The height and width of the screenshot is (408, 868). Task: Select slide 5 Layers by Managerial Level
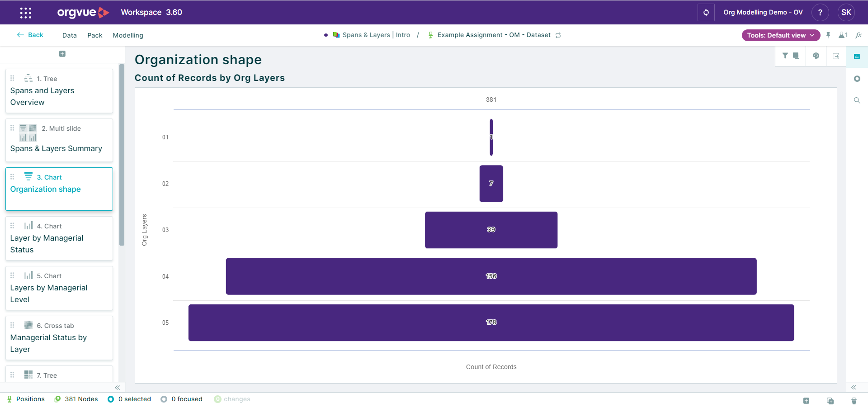pos(59,288)
